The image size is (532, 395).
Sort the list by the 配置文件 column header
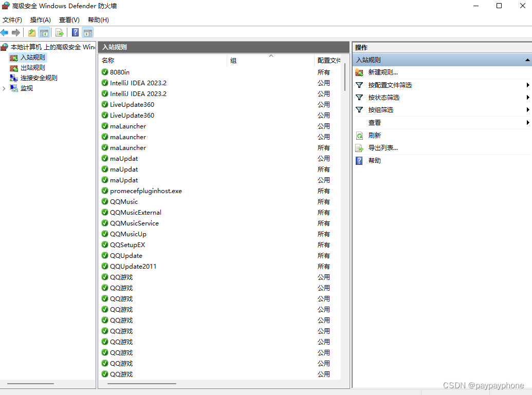pos(328,60)
